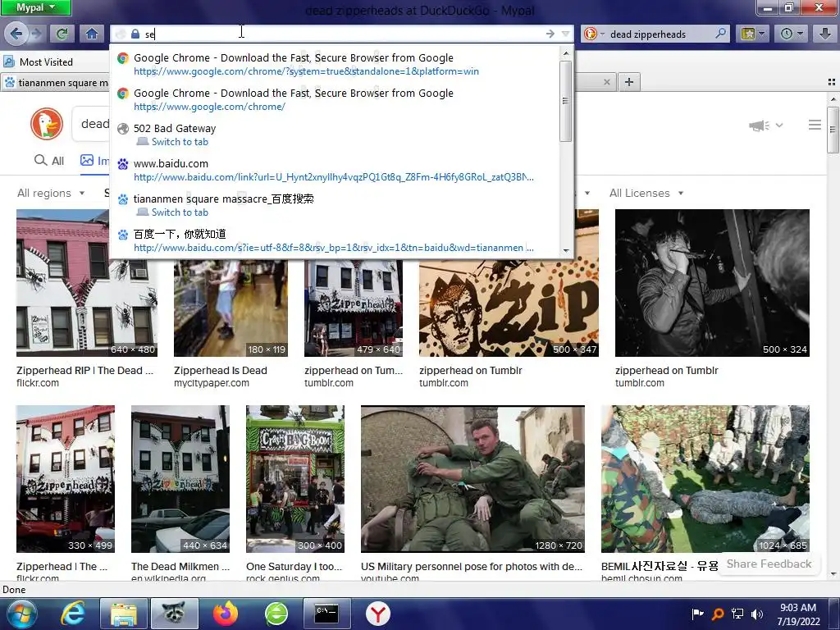
Task: Click the Windows Start orb
Action: (x=22, y=614)
